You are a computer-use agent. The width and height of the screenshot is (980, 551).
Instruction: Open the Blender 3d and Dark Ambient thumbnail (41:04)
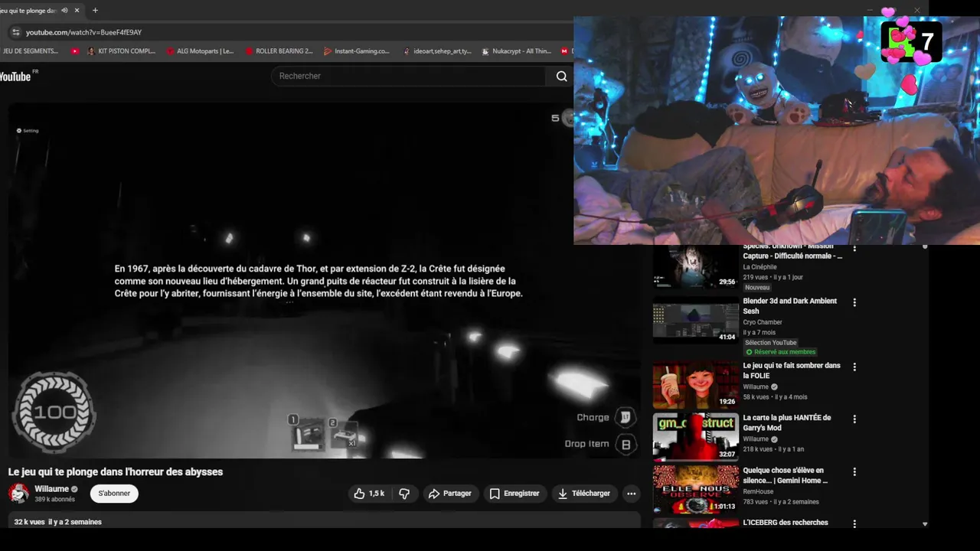tap(695, 320)
